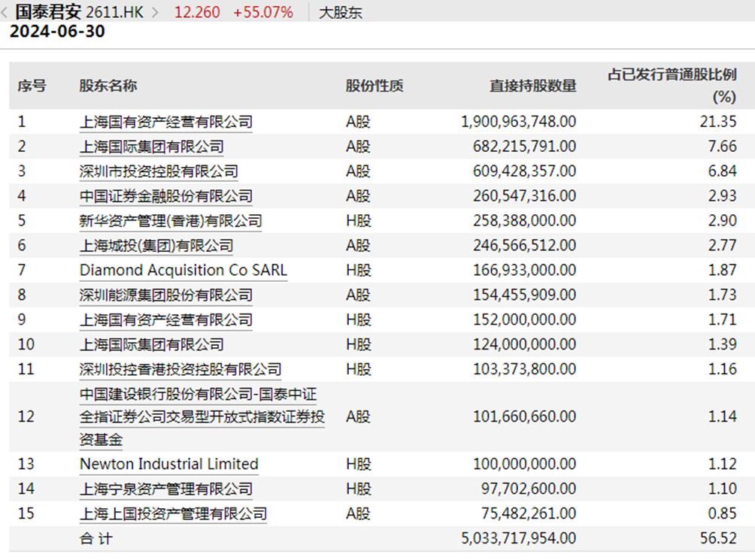This screenshot has width=755, height=560.
Task: Click the right arrow after 2611.HK
Action: click(155, 12)
